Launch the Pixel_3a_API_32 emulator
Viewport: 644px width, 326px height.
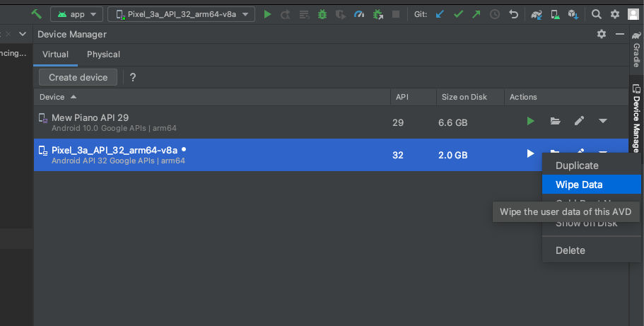(531, 153)
